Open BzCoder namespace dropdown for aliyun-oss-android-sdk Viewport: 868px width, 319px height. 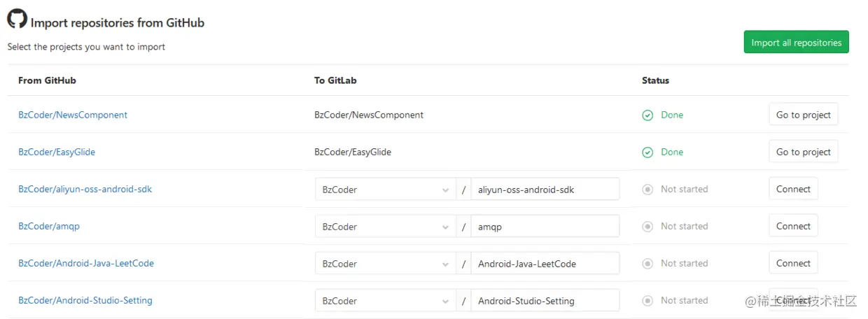coord(384,190)
